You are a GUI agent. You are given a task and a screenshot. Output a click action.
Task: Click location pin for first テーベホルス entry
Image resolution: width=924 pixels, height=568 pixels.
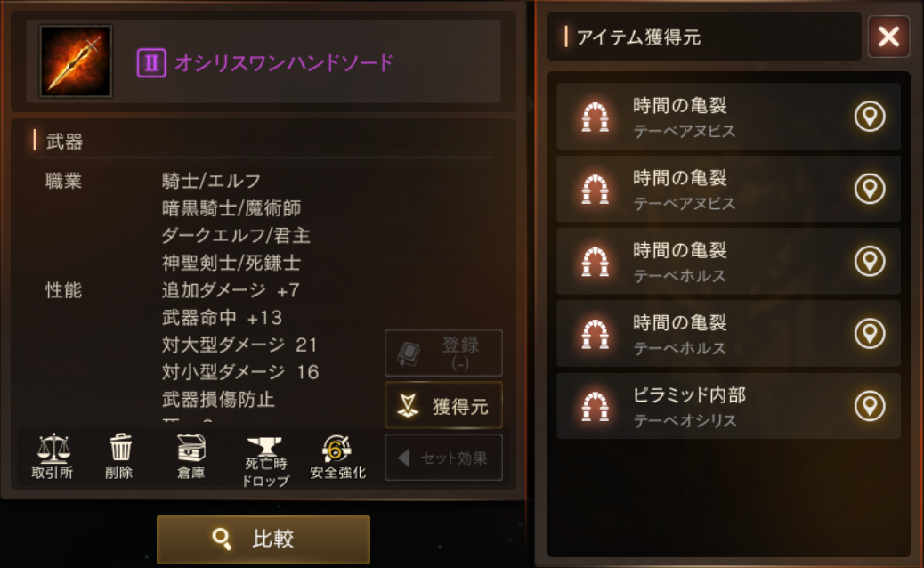click(870, 261)
